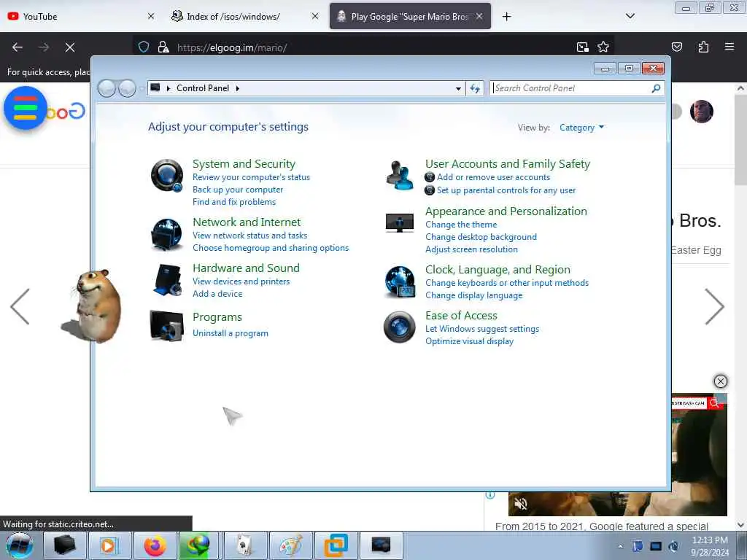Close the Index of /isos/windows/ tab
The width and height of the screenshot is (747, 560).
click(315, 16)
